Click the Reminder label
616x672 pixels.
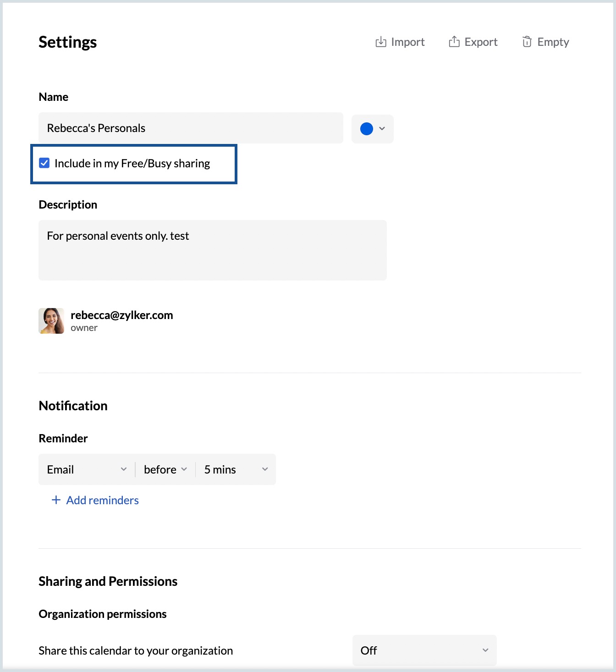click(63, 438)
